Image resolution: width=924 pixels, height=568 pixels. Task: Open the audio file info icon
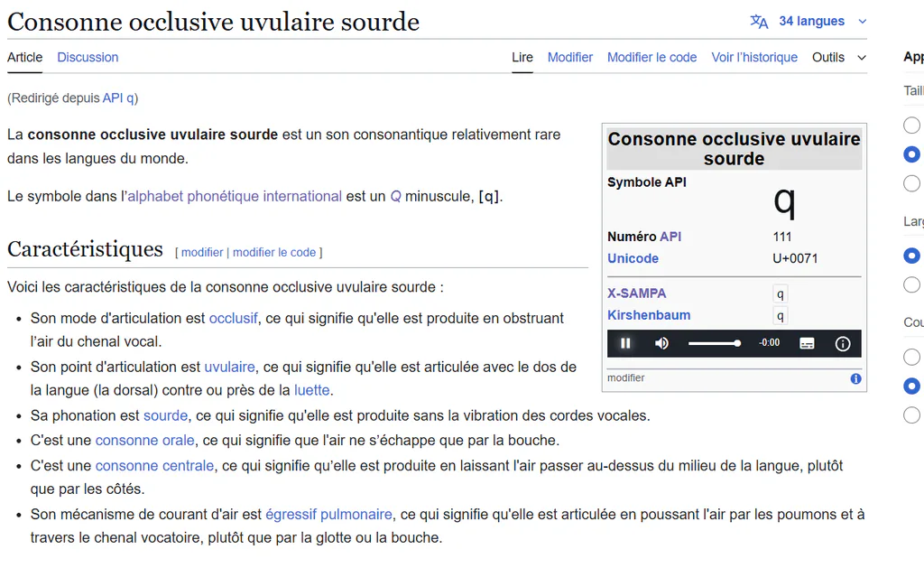click(x=843, y=343)
